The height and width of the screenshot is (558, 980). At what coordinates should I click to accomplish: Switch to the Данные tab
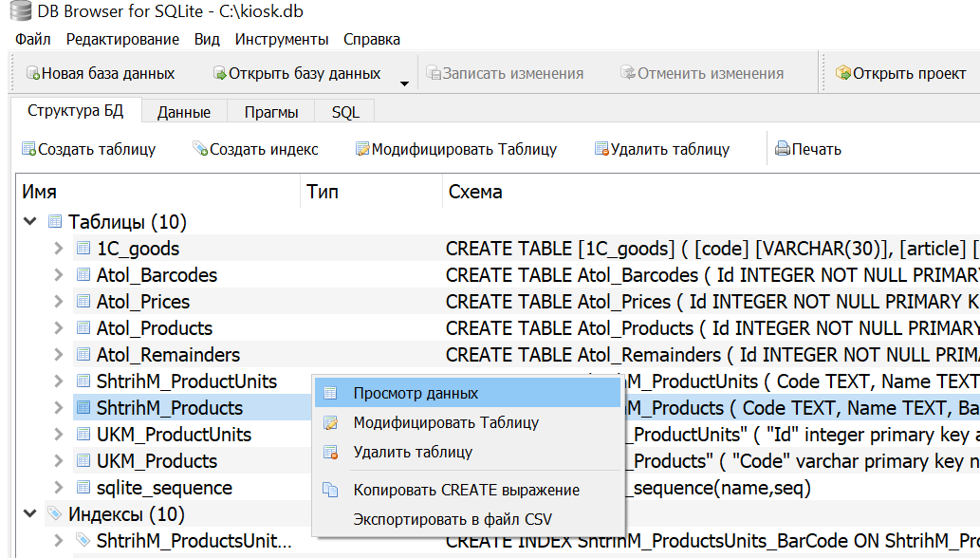pos(184,112)
